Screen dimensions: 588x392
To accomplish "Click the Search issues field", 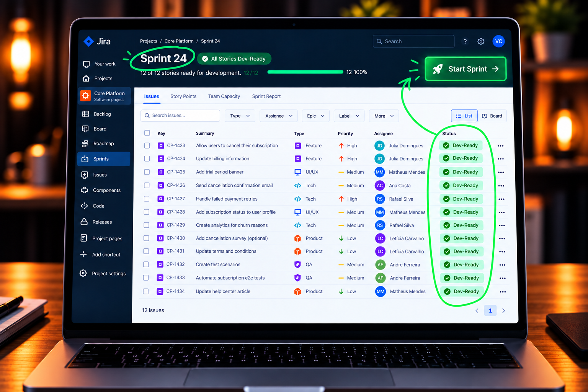I will (x=180, y=116).
